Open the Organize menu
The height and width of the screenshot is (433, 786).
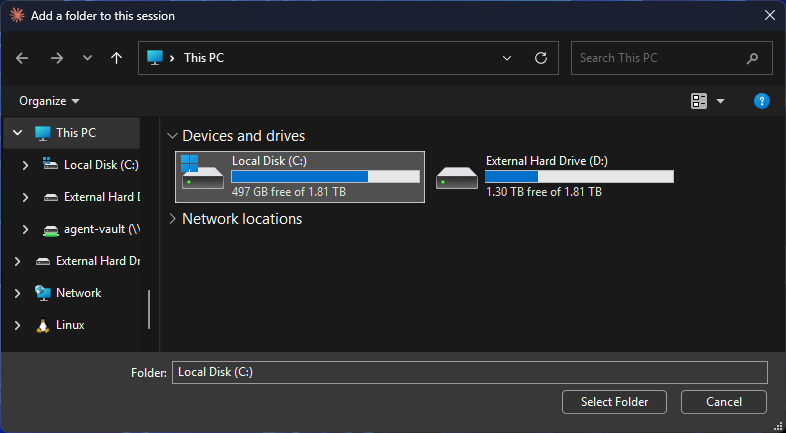point(49,101)
